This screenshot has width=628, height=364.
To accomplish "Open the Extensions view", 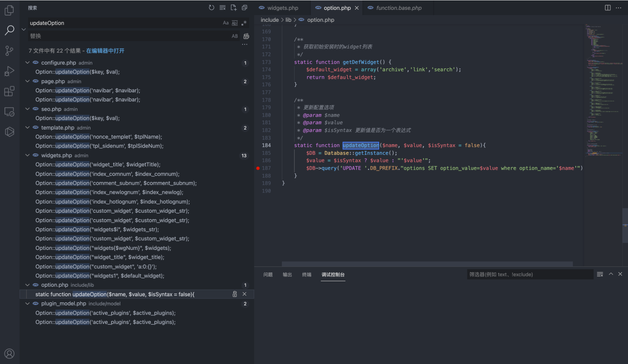I will tap(9, 91).
